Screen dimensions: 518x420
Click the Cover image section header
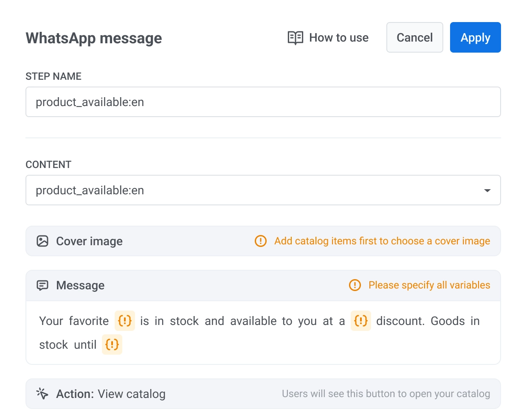pos(89,241)
